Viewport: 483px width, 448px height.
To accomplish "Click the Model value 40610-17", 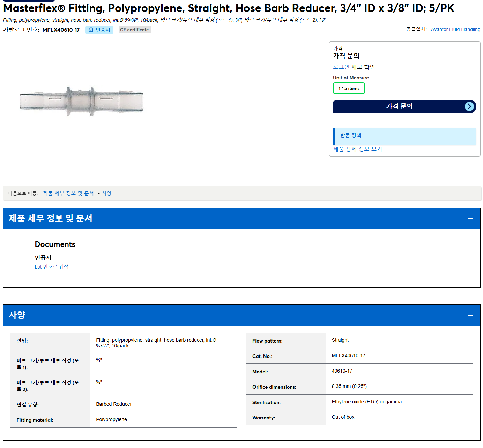I will pos(342,371).
